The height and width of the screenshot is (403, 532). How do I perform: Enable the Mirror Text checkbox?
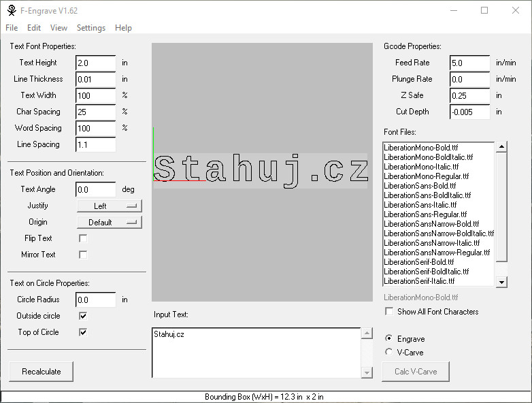83,255
